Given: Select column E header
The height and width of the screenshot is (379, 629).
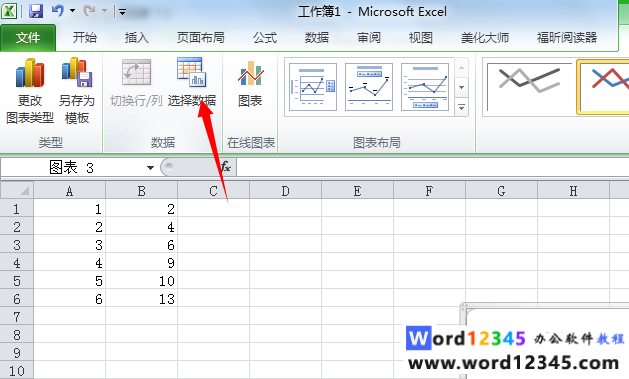Looking at the screenshot, I should tap(357, 191).
